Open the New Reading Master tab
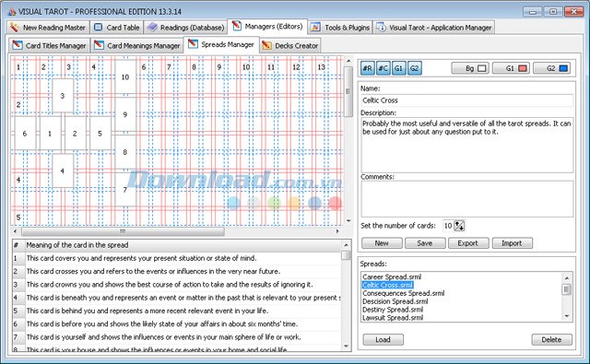This screenshot has height=364, width=590. pyautogui.click(x=48, y=28)
